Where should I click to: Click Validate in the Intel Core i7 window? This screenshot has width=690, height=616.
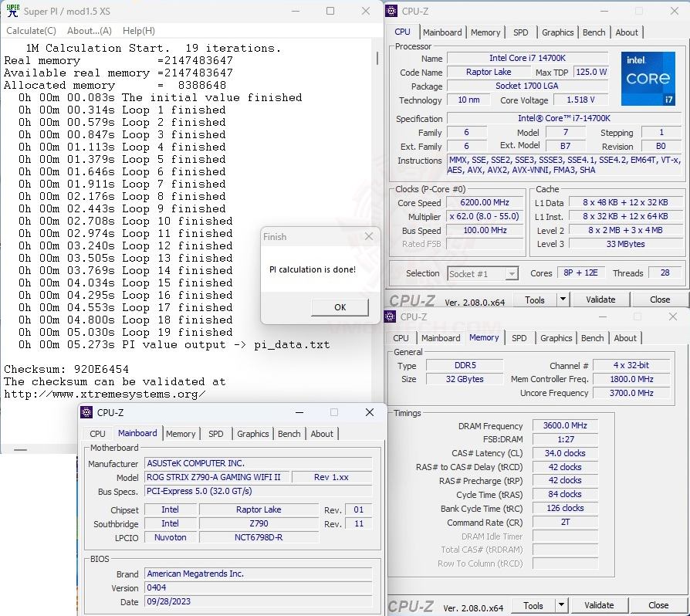(600, 300)
